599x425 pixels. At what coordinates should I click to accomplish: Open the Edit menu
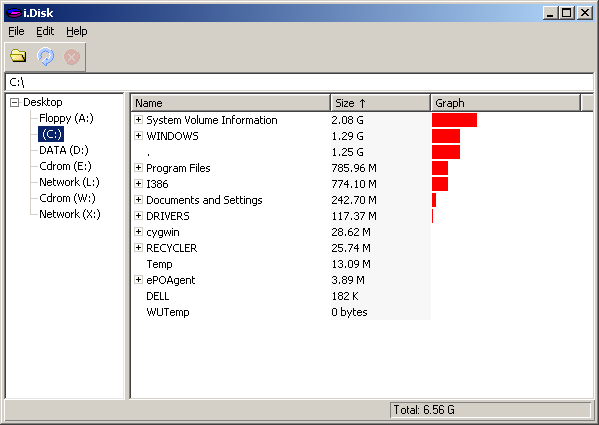[x=45, y=31]
